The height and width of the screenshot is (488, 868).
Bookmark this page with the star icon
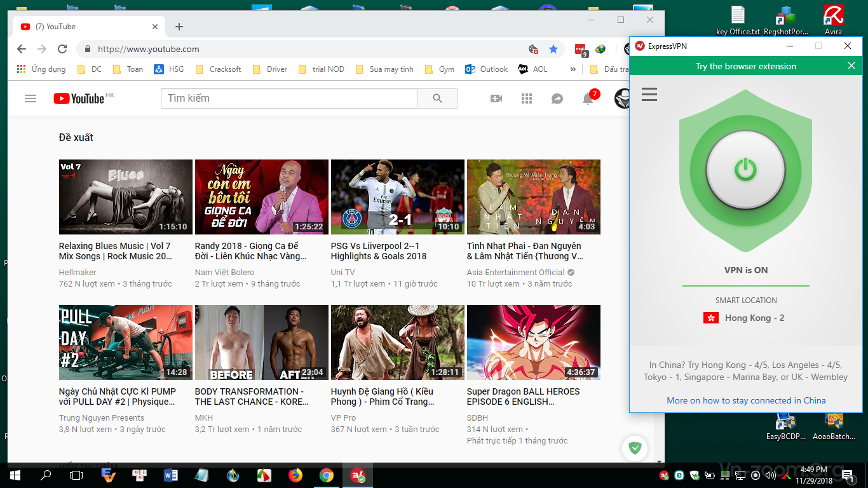(553, 49)
